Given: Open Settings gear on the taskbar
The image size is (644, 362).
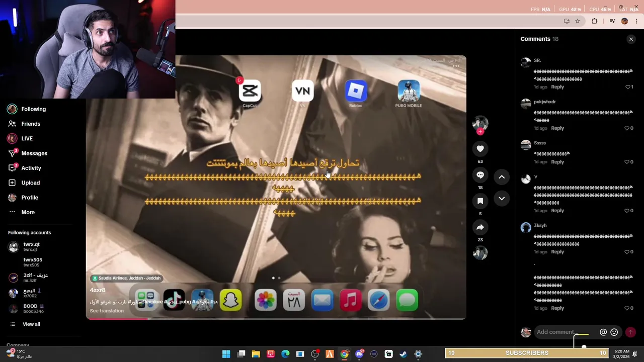Looking at the screenshot, I should pos(418,354).
